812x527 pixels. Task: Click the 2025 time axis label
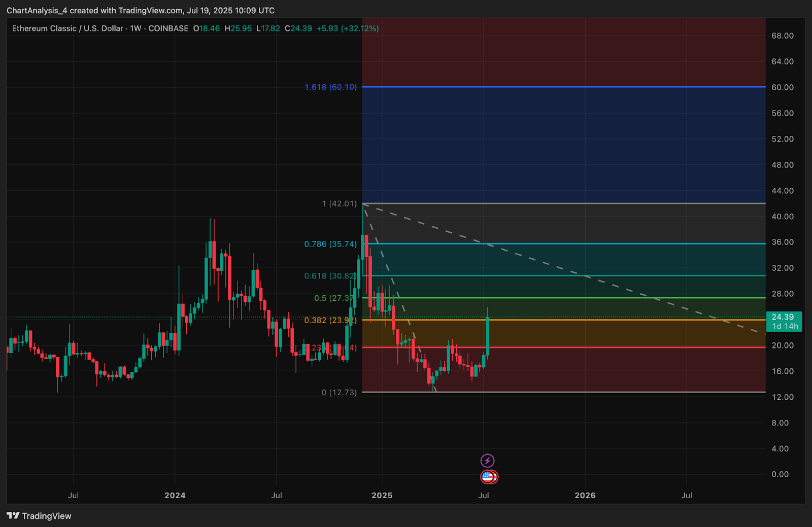(382, 495)
